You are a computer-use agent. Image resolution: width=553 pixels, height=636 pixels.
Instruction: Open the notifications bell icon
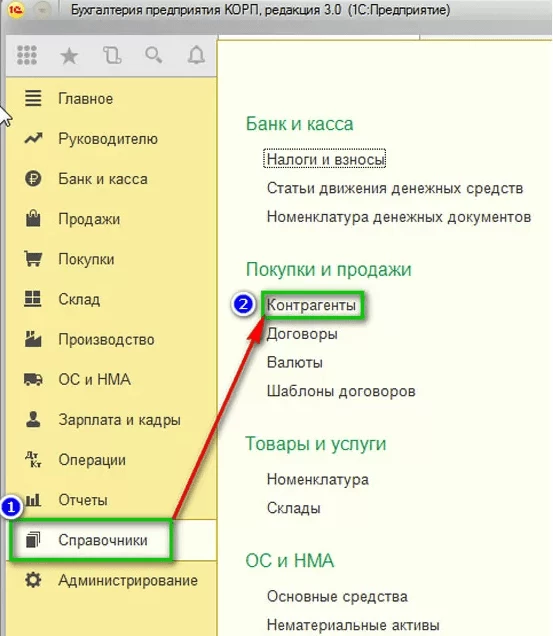click(196, 55)
